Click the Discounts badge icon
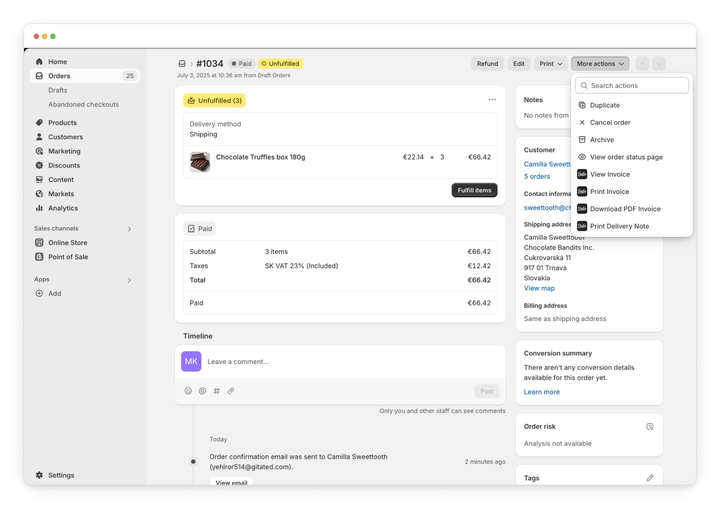 coord(39,165)
